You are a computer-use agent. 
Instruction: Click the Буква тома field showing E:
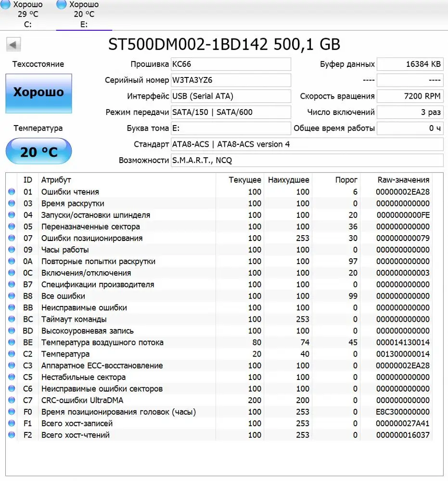tap(231, 128)
